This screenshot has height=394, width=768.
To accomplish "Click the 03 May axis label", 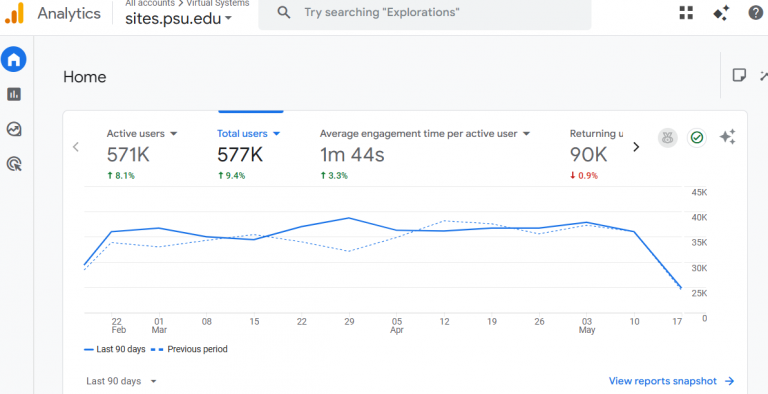I will coord(586,325).
